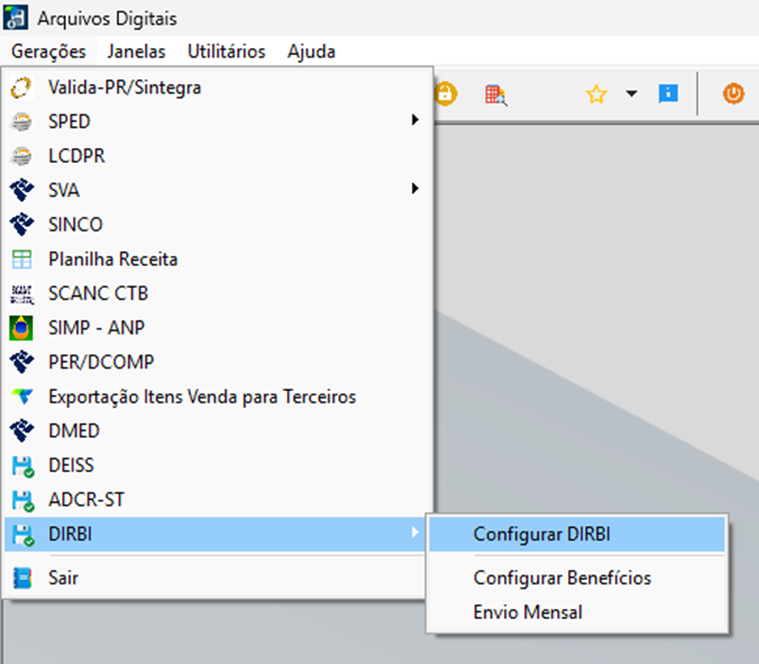Open the Janelas menu
Image resolution: width=759 pixels, height=664 pixels.
click(137, 51)
